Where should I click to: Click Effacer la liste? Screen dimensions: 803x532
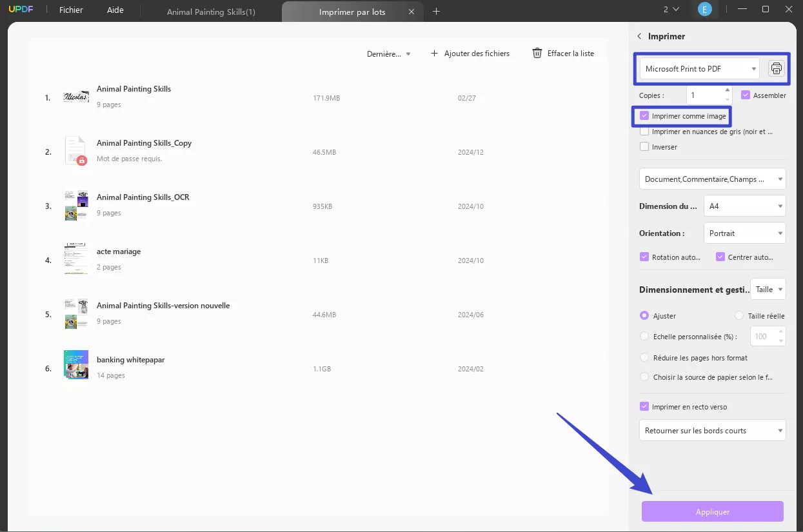click(570, 54)
